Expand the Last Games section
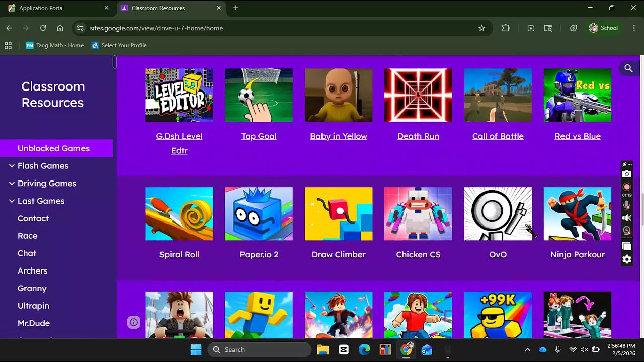The image size is (644, 362). [11, 201]
